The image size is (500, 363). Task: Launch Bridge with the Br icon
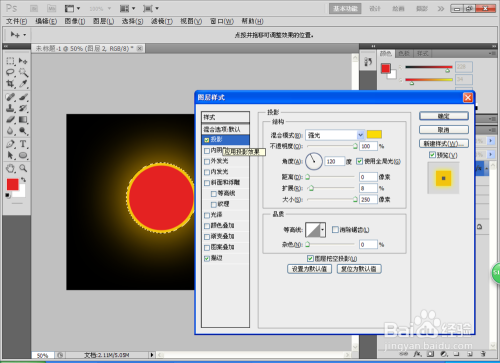[x=34, y=8]
